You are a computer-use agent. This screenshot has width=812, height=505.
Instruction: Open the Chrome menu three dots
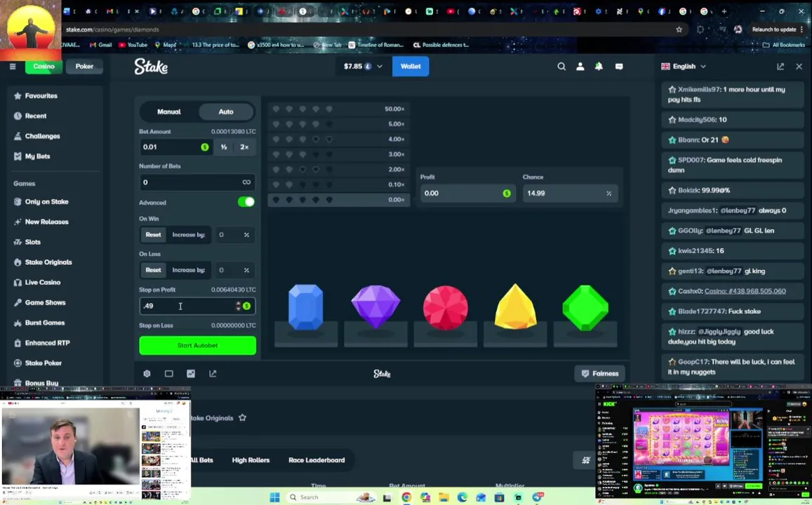(801, 29)
